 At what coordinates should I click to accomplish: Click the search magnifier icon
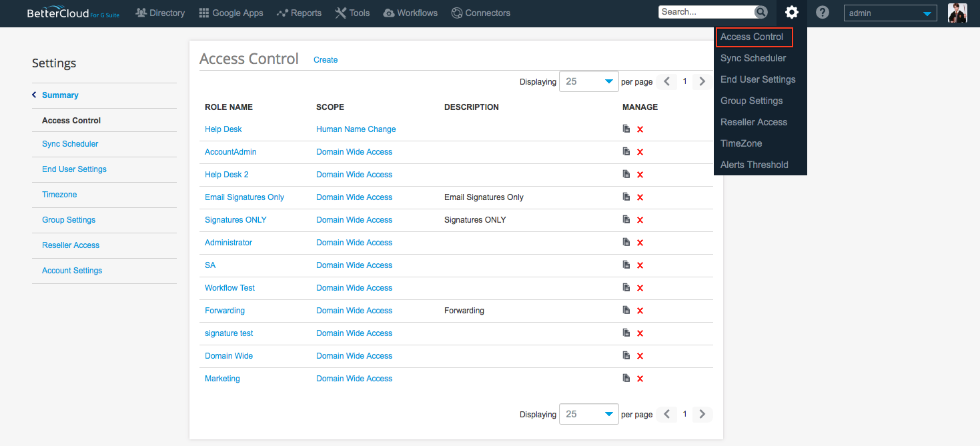(x=761, y=12)
